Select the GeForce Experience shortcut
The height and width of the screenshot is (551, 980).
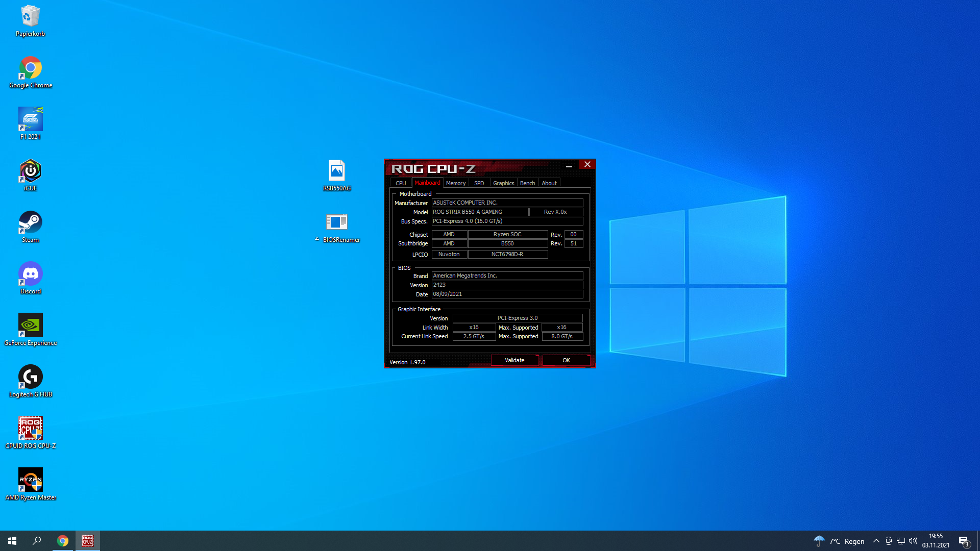pos(30,330)
